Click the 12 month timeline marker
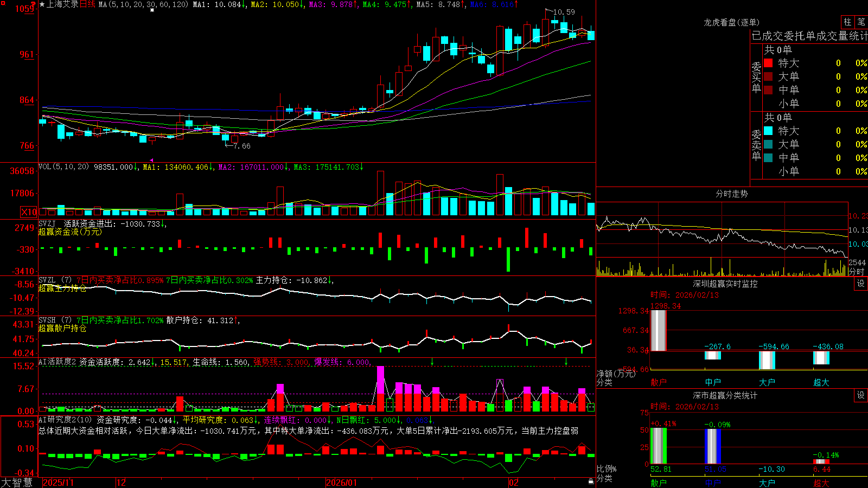The height and width of the screenshot is (488, 868). (122, 483)
